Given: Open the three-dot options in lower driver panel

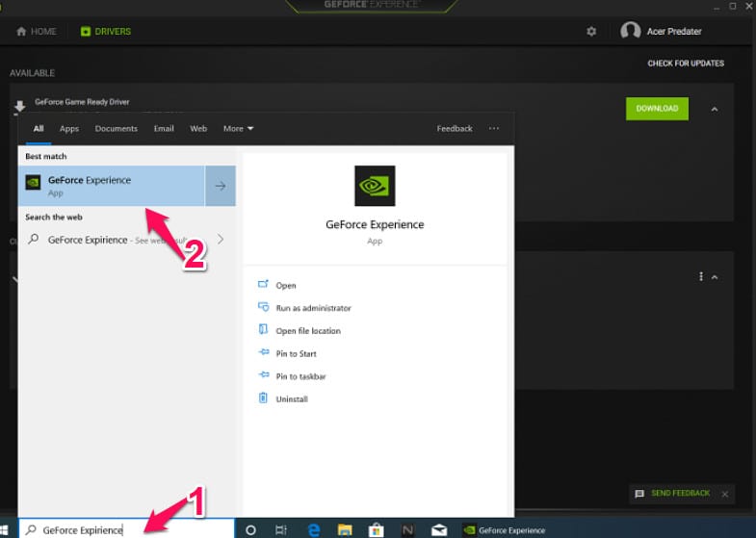Looking at the screenshot, I should tap(700, 276).
